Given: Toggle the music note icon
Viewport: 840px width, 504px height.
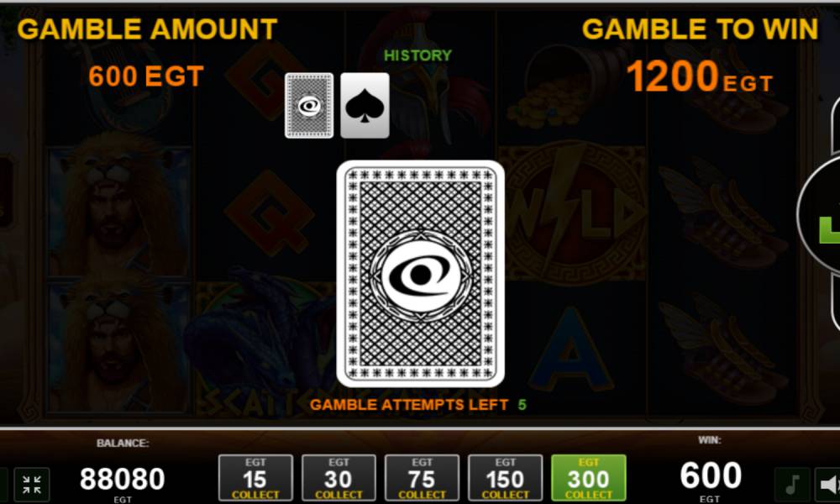Looking at the screenshot, I should (792, 484).
